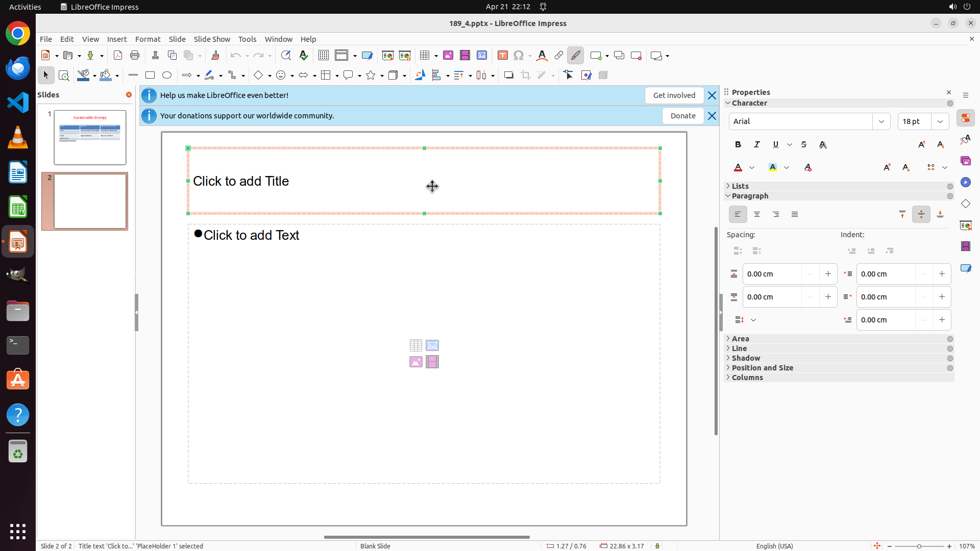Click the spelling check icon
This screenshot has height=551, width=980.
[x=304, y=56]
